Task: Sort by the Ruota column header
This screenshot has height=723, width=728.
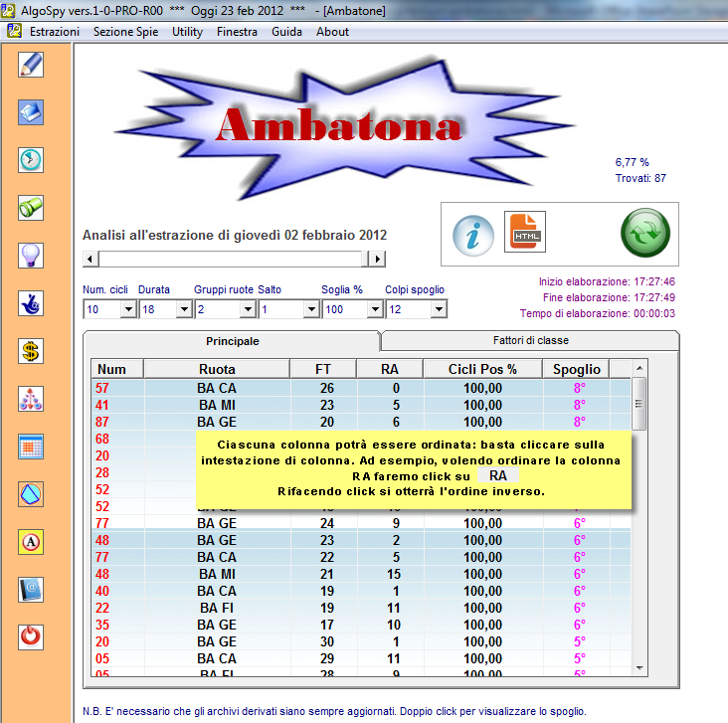Action: tap(217, 369)
